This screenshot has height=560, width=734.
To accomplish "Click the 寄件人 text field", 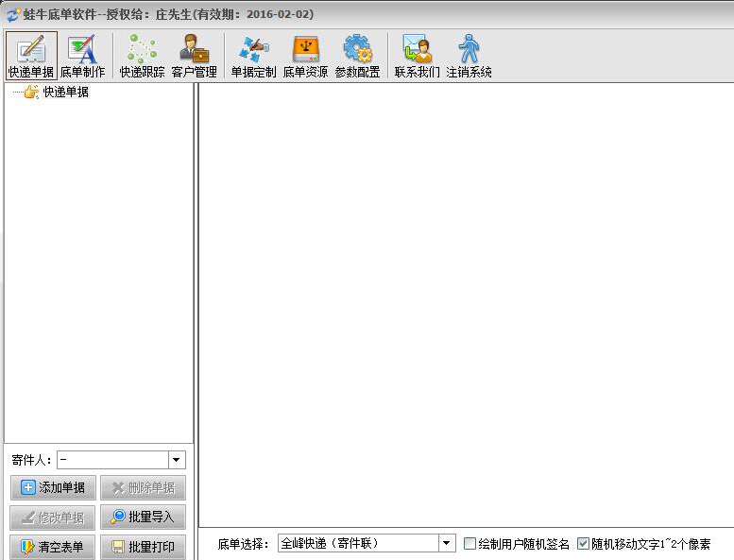I will click(112, 460).
